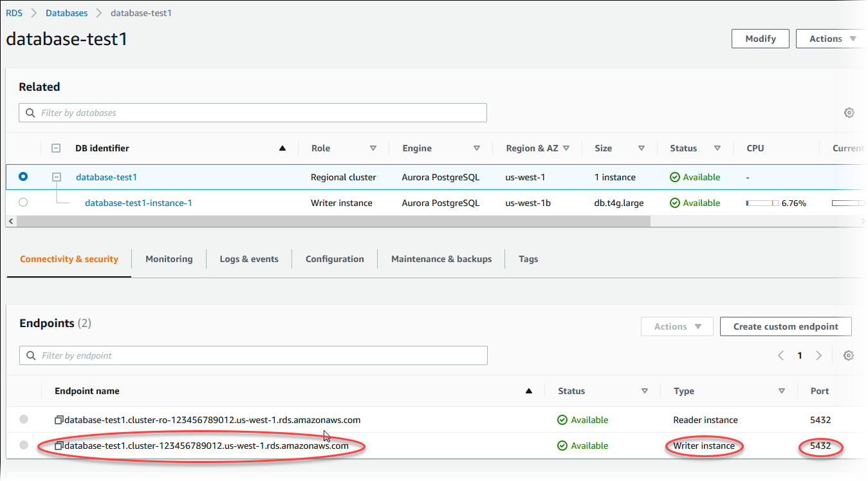Select the database-test1-instance-1 radio button
868x481 pixels.
23,202
